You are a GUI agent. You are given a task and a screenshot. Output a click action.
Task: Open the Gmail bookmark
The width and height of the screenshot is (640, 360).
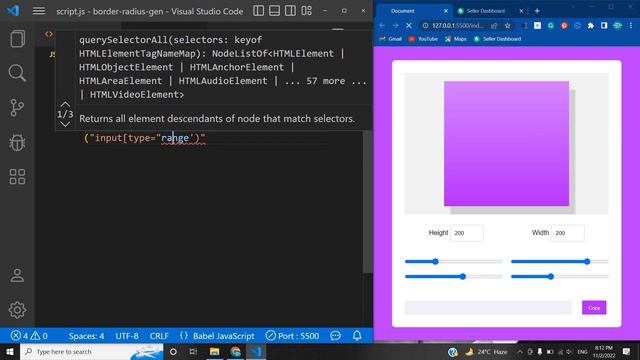point(391,39)
